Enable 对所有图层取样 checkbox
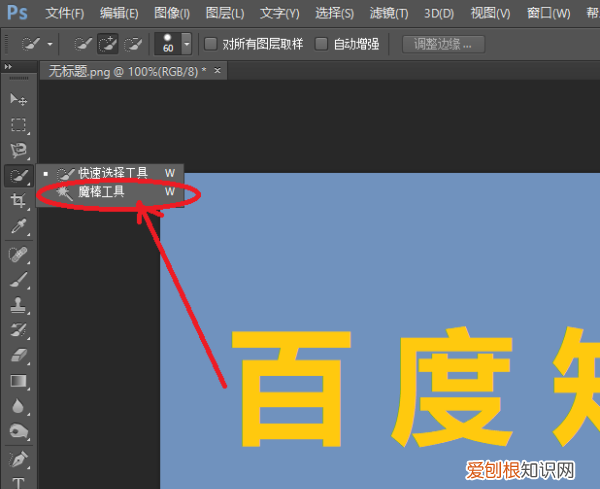Screen dimensions: 600x489 tap(210, 44)
